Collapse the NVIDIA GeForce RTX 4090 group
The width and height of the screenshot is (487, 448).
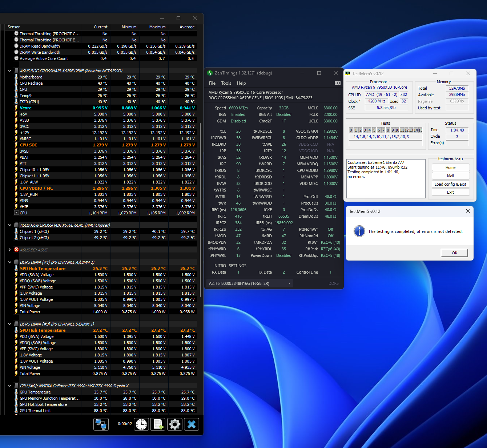coord(9,386)
